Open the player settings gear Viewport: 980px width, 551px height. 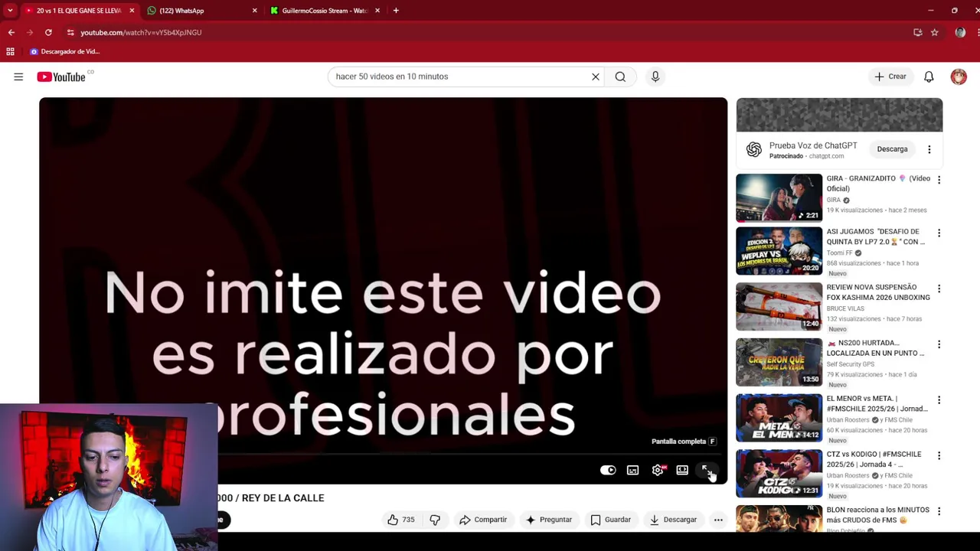coord(658,470)
